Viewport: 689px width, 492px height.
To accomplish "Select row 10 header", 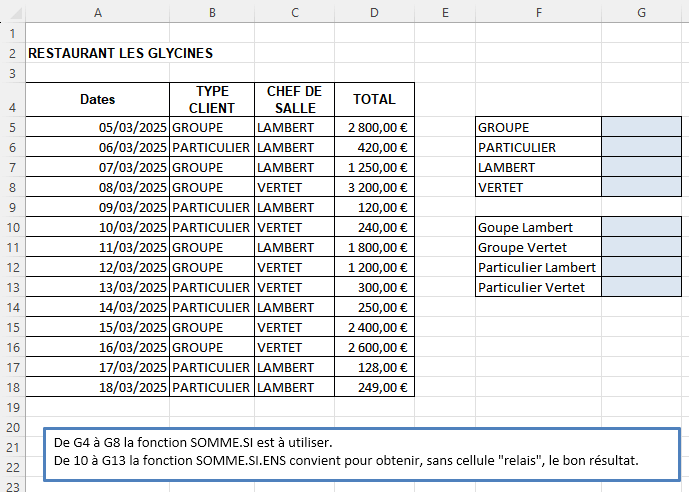I will coord(12,227).
